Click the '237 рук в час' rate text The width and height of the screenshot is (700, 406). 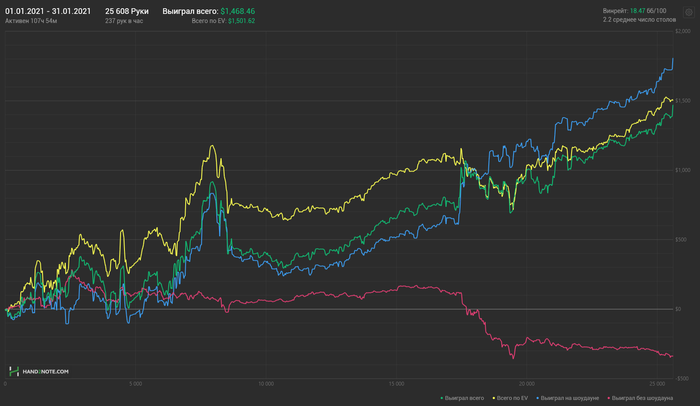[x=124, y=21]
